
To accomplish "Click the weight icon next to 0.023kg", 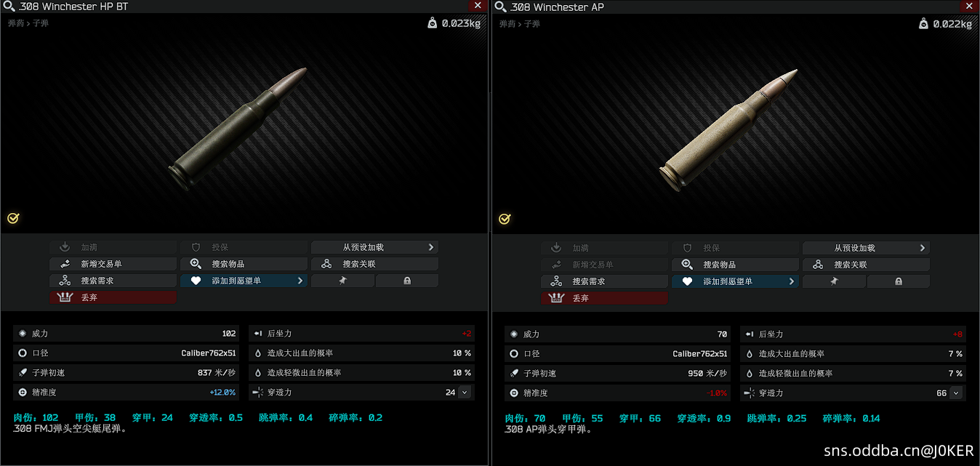I will tap(433, 23).
